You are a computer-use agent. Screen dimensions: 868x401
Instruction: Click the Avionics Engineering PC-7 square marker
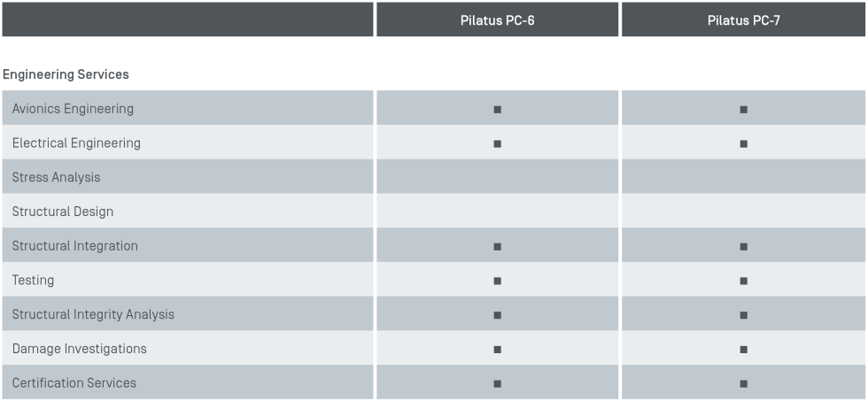pyautogui.click(x=743, y=110)
